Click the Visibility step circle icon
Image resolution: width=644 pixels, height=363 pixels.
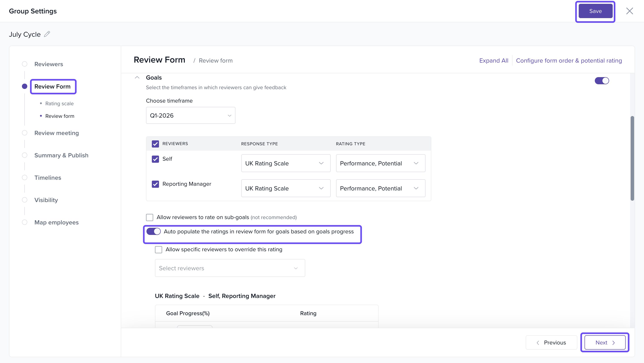(x=25, y=200)
